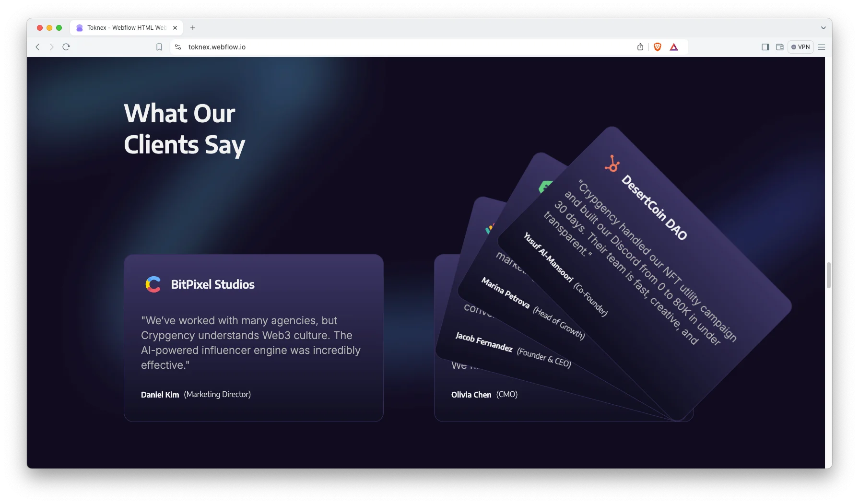Select the DesertCoin DAO testimonial card

pos(645,273)
